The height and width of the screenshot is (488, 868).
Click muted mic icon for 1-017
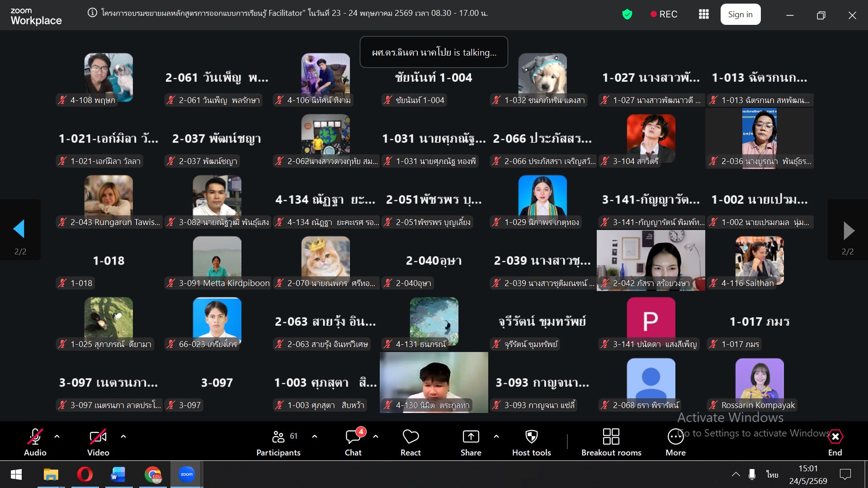[713, 344]
